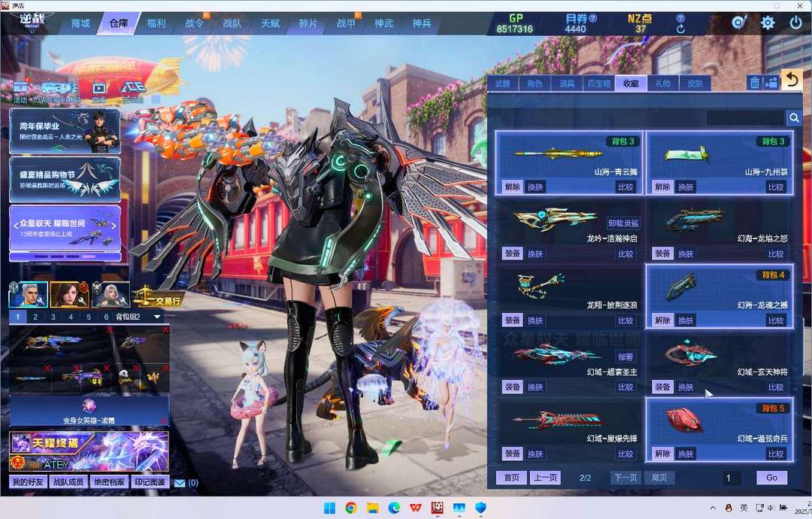Screen dimensions: 812x519
Task: Click 部署 on 幻域-超寰圣主
Action: point(626,357)
